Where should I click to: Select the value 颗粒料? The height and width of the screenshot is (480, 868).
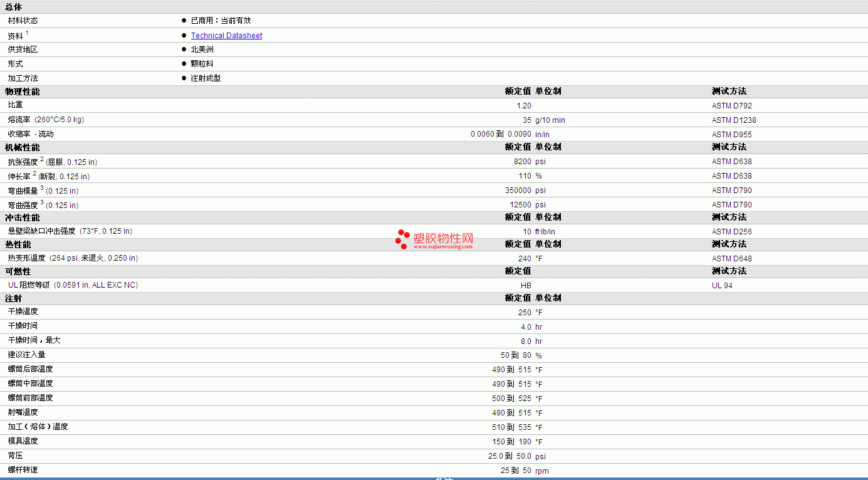[202, 64]
